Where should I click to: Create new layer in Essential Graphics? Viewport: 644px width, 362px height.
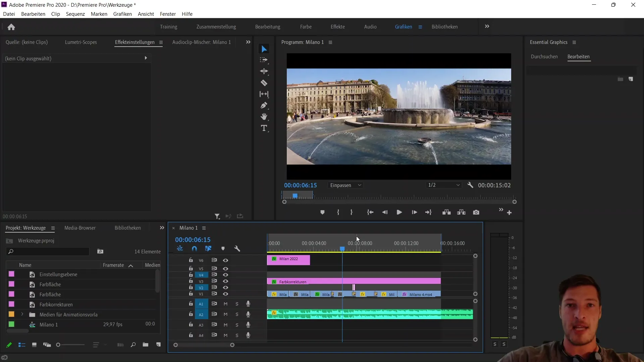pos(631,79)
